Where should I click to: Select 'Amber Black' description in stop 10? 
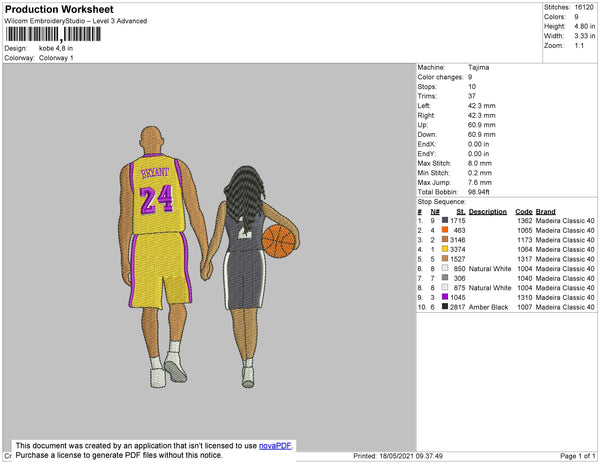489,307
